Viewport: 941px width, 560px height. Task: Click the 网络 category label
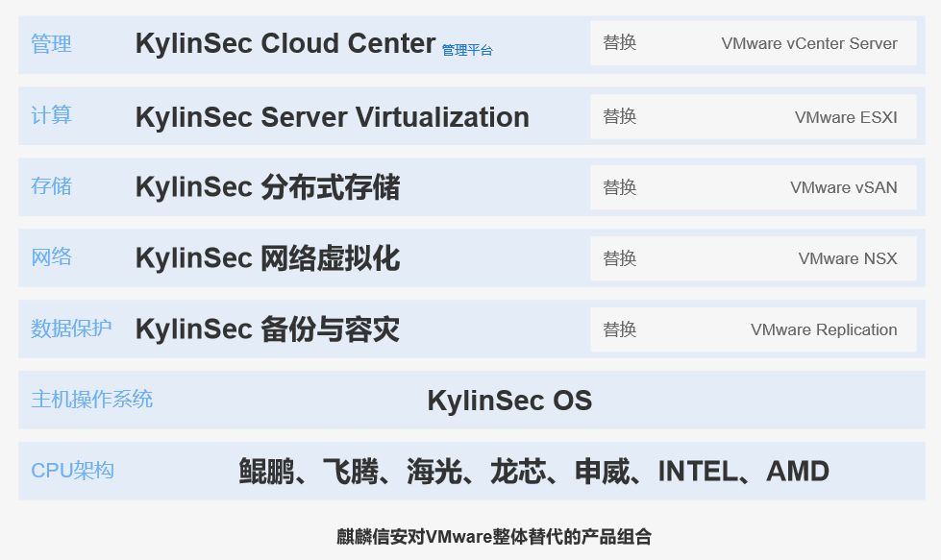click(51, 257)
